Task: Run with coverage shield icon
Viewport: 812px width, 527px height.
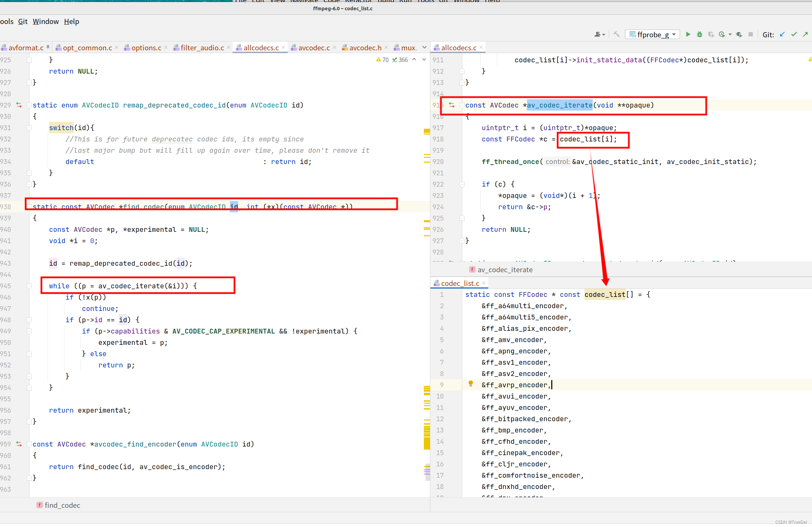Action: [711, 34]
